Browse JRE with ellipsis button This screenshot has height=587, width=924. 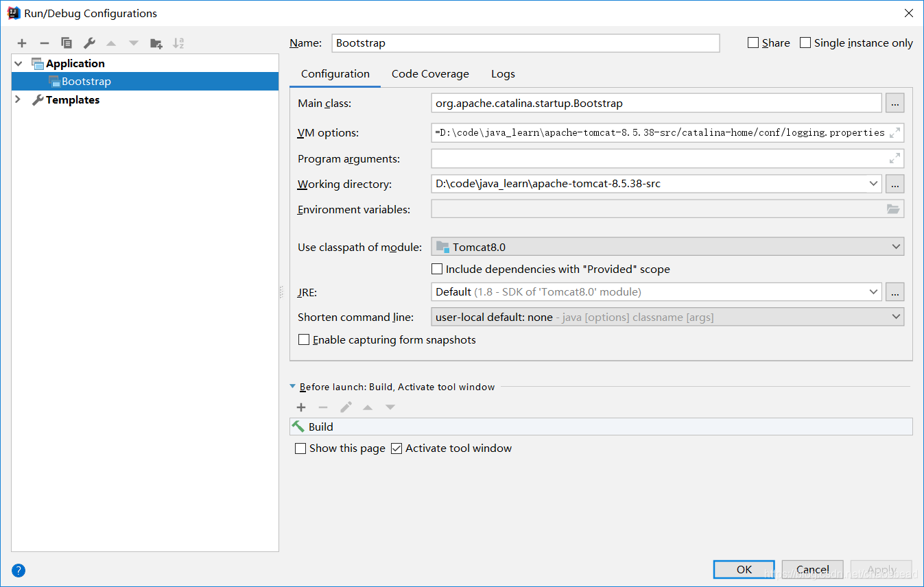(895, 292)
